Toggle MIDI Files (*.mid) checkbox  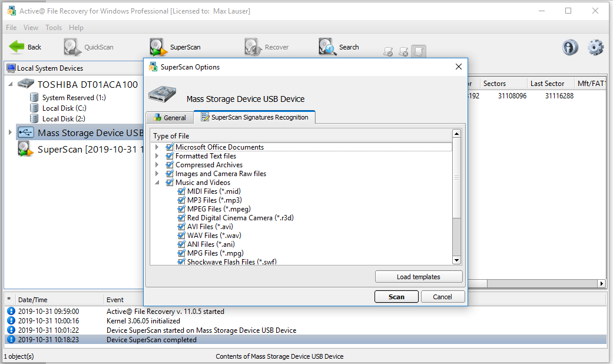pyautogui.click(x=181, y=191)
